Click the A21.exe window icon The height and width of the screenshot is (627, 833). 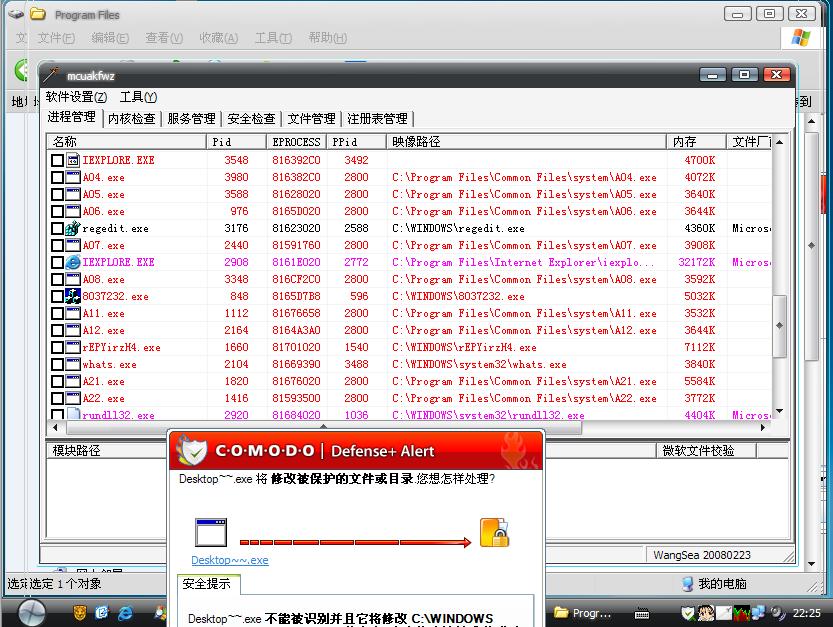coord(73,381)
